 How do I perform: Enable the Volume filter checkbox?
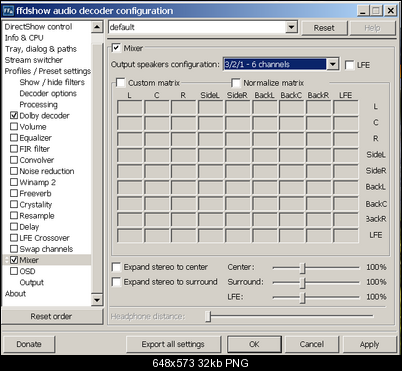click(x=14, y=127)
